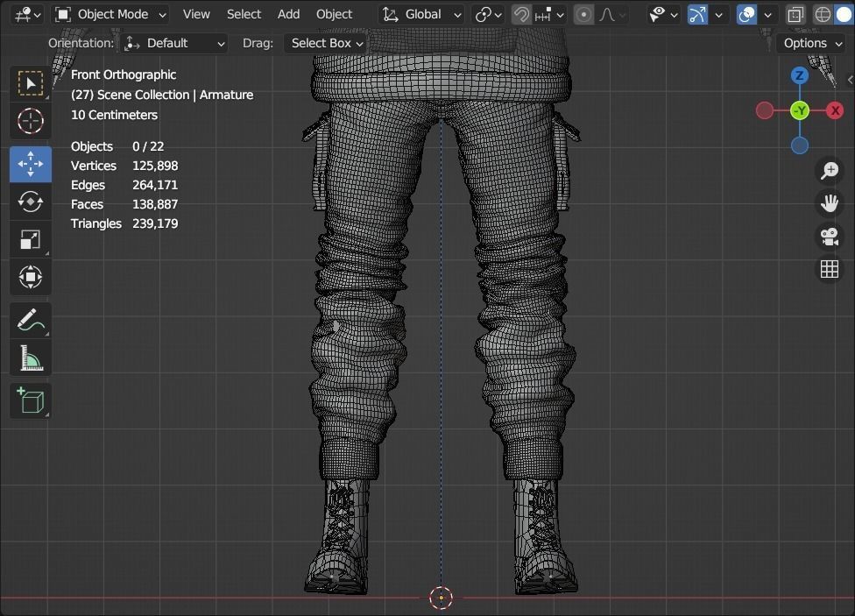Screen dimensions: 855x616
Task: Toggle proportional editing button
Action: tap(583, 15)
